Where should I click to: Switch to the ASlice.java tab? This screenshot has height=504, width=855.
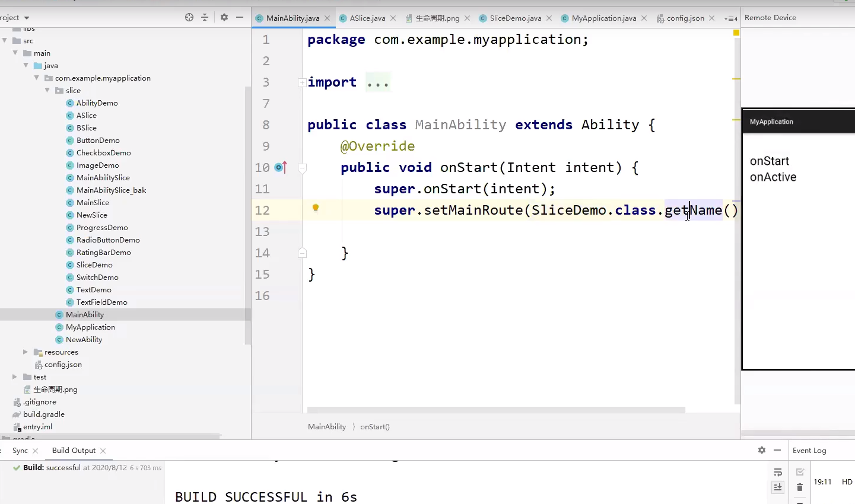coord(367,18)
